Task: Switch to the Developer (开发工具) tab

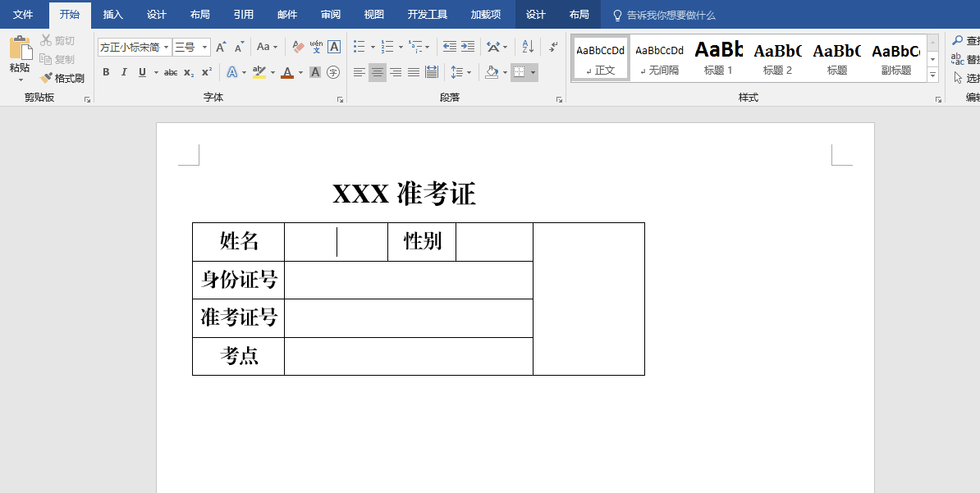Action: tap(428, 15)
